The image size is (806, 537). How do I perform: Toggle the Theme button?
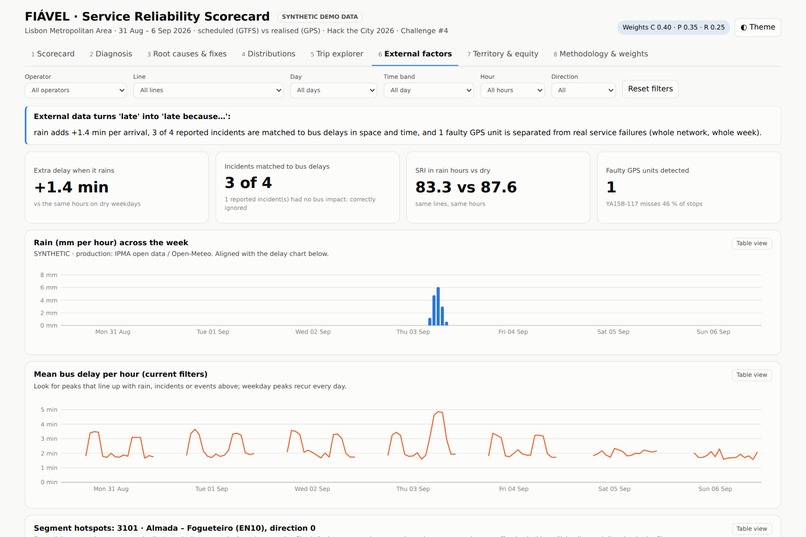(x=758, y=27)
